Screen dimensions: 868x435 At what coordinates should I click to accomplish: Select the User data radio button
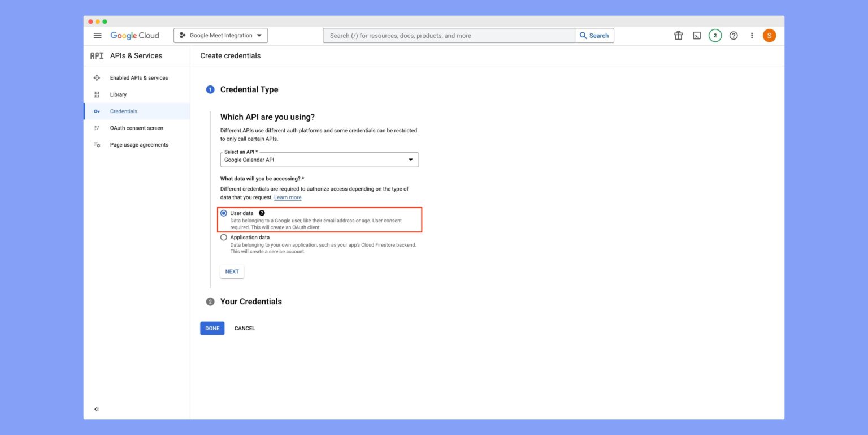point(224,213)
